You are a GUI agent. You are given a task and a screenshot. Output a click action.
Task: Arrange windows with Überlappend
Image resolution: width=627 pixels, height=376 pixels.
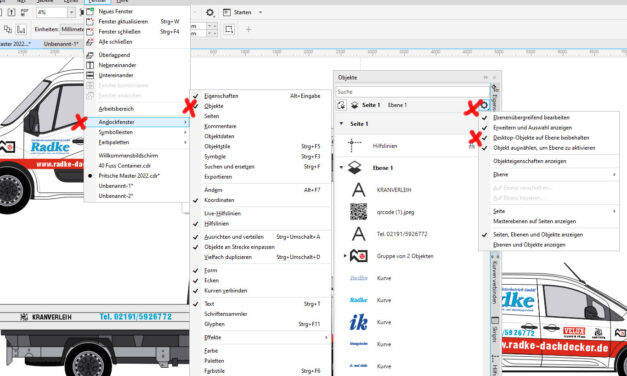(x=114, y=55)
